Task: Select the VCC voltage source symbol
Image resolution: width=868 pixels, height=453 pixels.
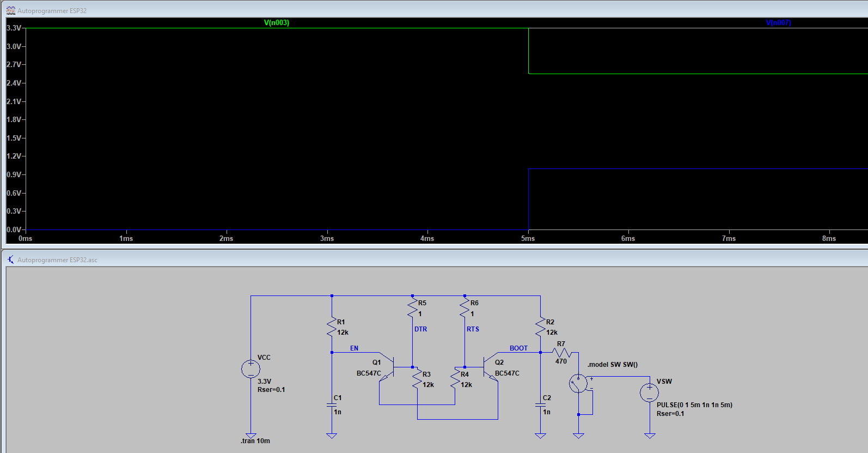Action: [x=250, y=369]
